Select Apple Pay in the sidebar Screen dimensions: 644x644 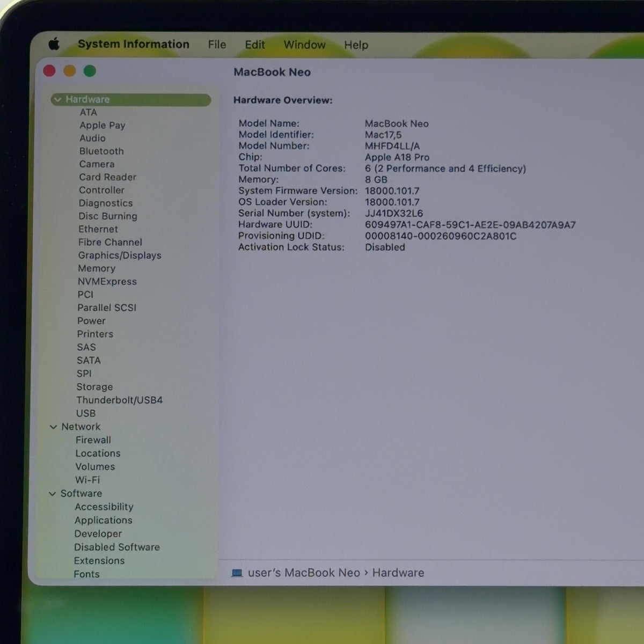[102, 125]
